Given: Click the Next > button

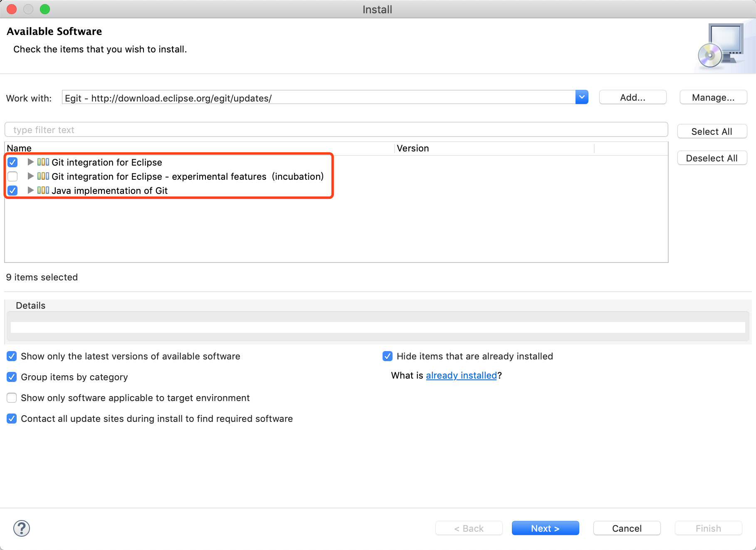Looking at the screenshot, I should [545, 528].
